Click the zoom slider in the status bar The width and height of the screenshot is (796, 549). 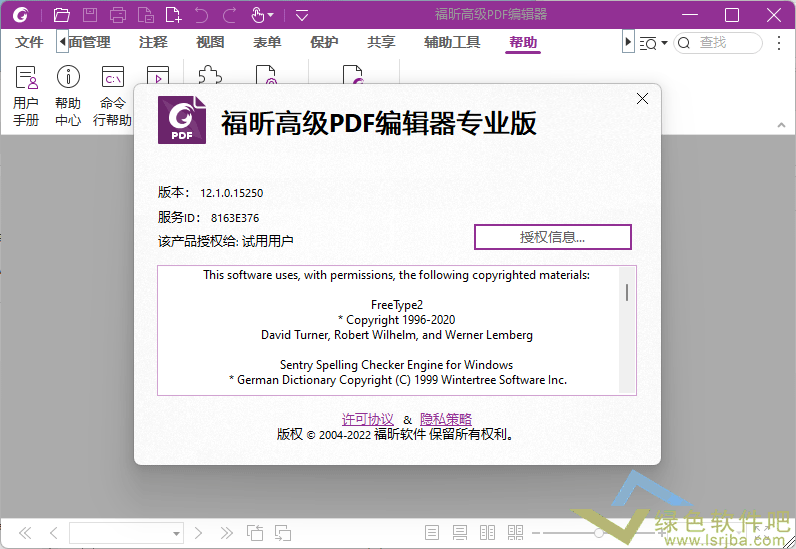click(x=600, y=533)
